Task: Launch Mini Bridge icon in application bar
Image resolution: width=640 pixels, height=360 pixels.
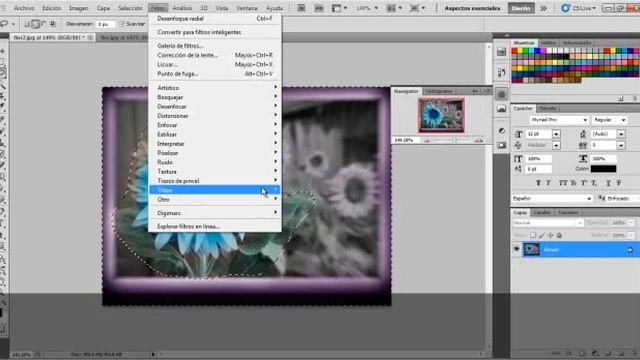Action: point(319,8)
